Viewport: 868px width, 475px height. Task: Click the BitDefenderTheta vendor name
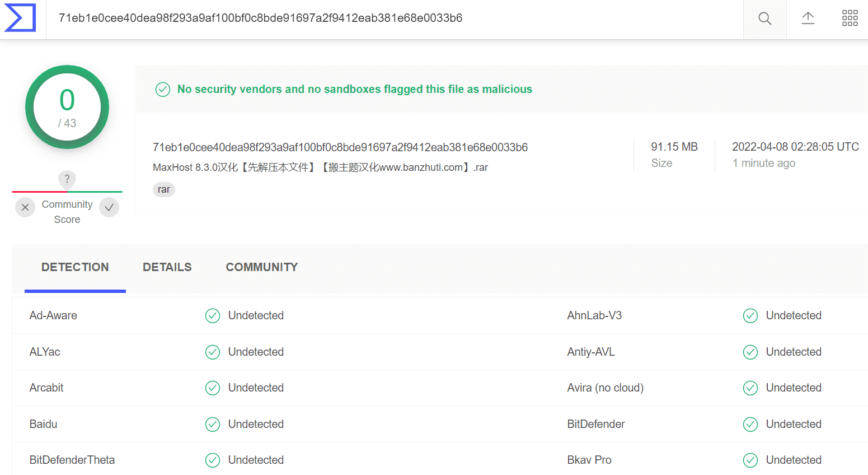click(x=72, y=460)
